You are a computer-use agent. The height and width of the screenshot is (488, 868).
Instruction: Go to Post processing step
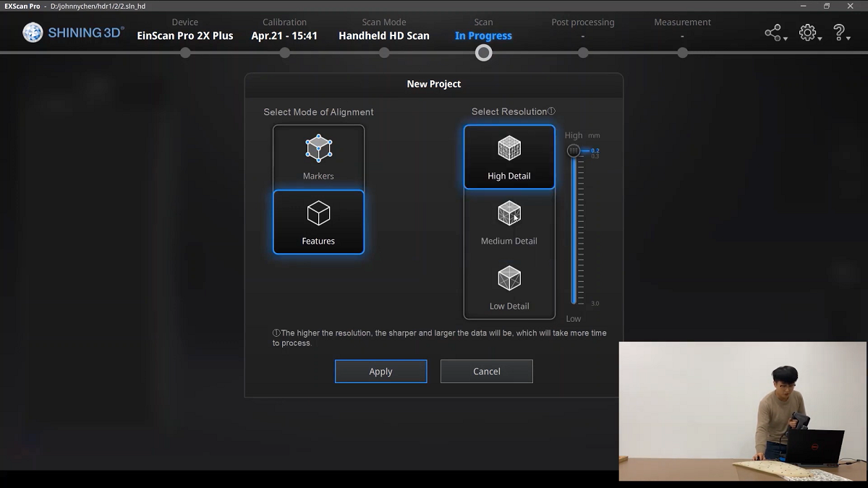point(583,29)
